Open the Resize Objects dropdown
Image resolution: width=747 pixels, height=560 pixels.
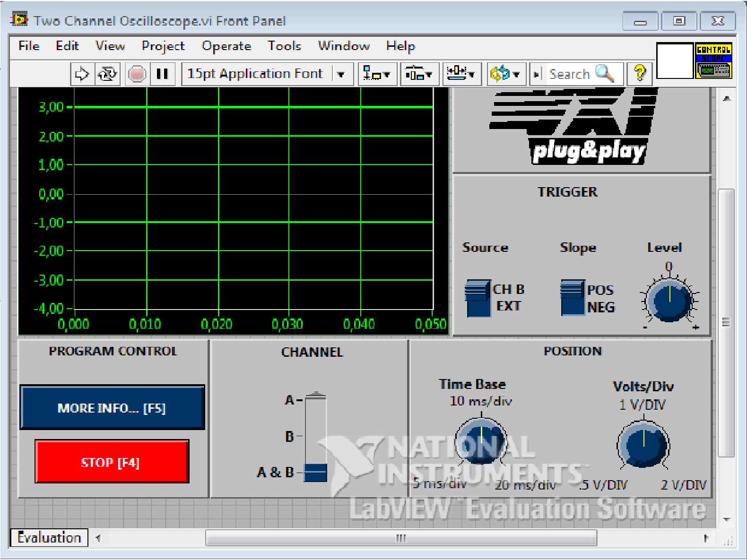point(461,74)
